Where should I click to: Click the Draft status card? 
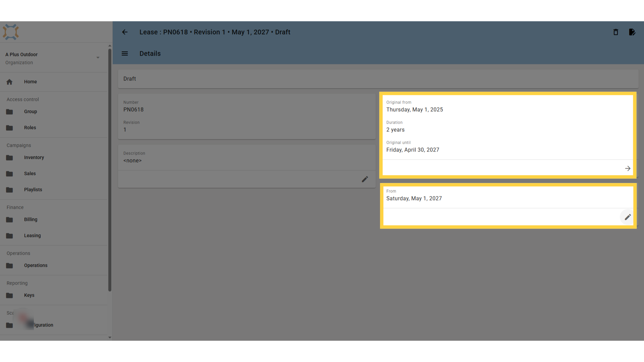pos(378,79)
